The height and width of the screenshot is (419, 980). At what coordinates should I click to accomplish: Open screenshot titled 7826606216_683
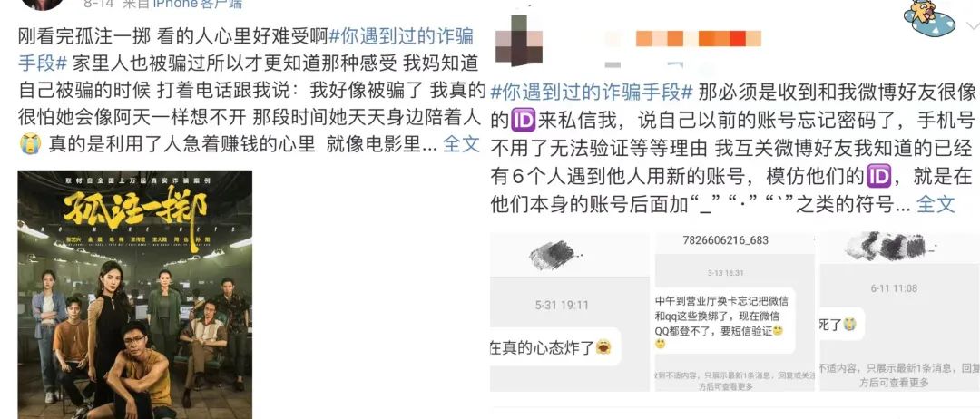coord(734,312)
